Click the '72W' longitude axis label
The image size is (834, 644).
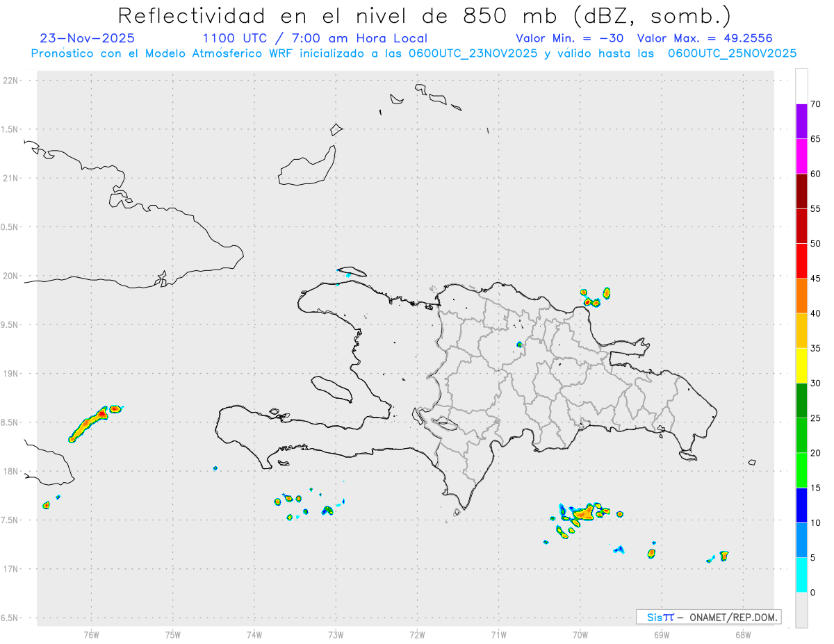click(x=417, y=634)
